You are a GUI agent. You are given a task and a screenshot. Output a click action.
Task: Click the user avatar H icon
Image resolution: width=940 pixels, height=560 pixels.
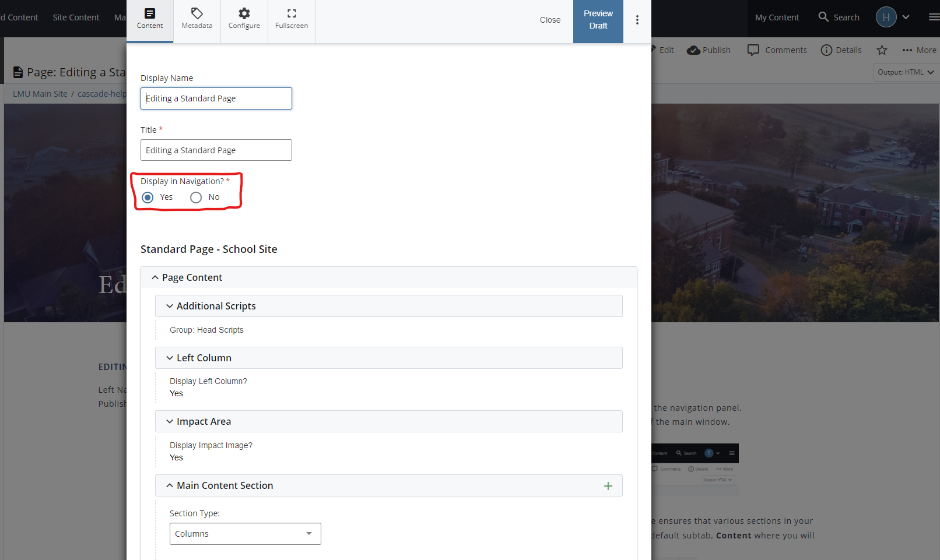point(886,17)
